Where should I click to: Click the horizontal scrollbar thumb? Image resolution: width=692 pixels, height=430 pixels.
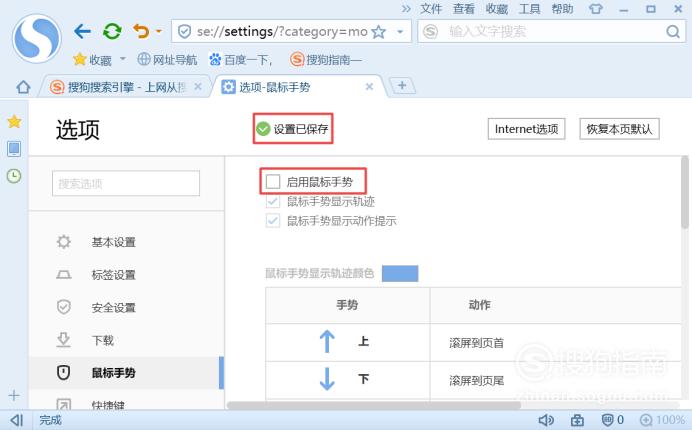click(374, 405)
